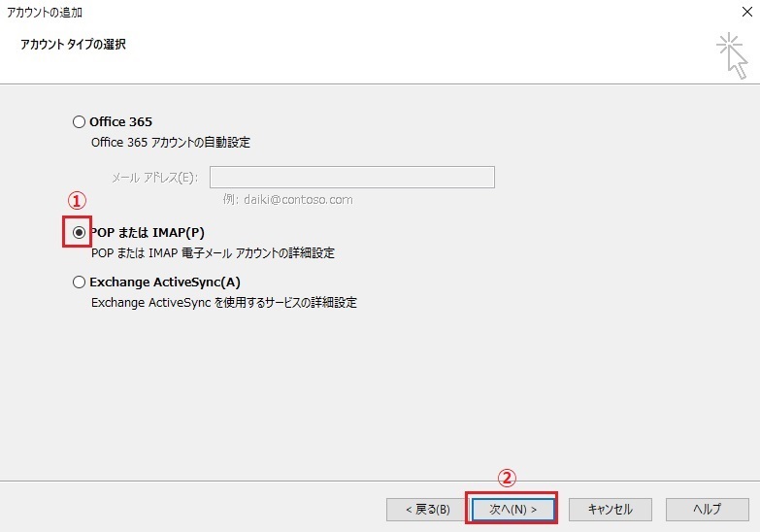
Task: Click the POP または IMAP 電子メール description text
Action: 213,253
